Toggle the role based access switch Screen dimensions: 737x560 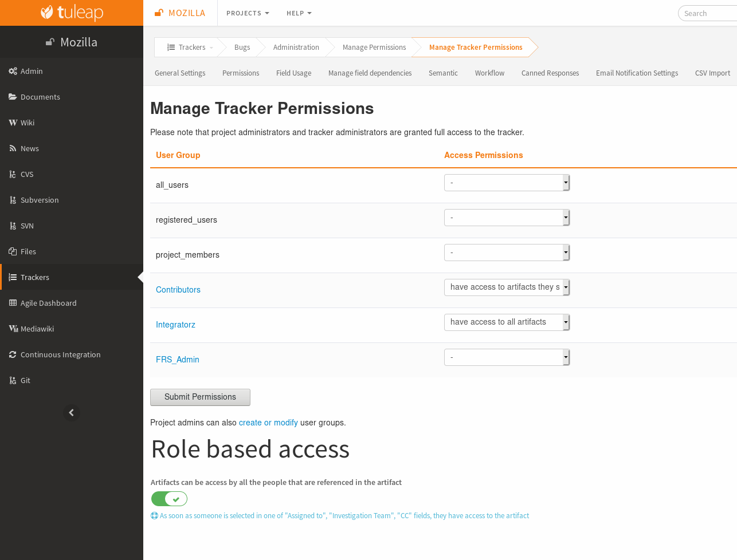tap(169, 499)
